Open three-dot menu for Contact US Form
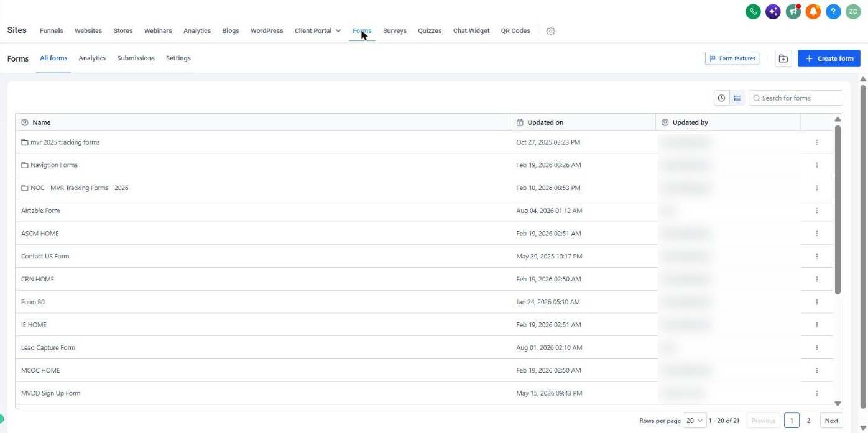 816,256
